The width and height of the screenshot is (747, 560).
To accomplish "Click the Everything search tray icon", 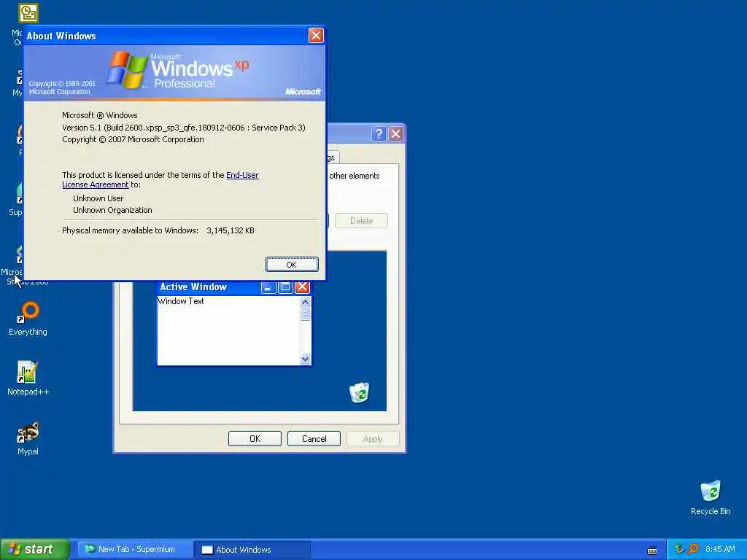I will click(x=693, y=549).
